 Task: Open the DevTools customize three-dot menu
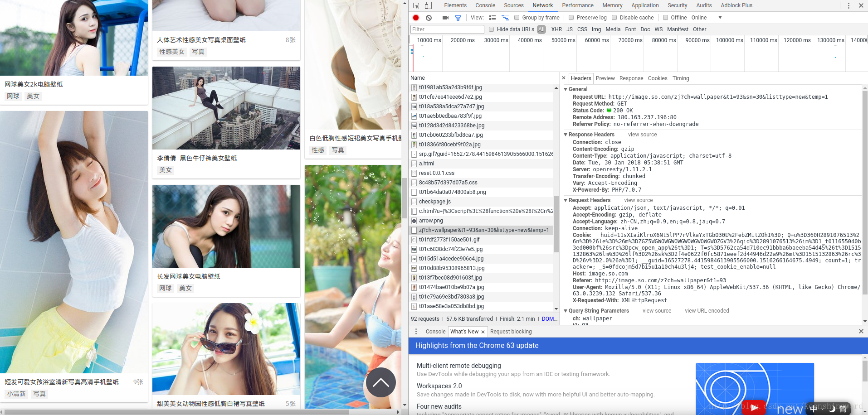pyautogui.click(x=848, y=5)
